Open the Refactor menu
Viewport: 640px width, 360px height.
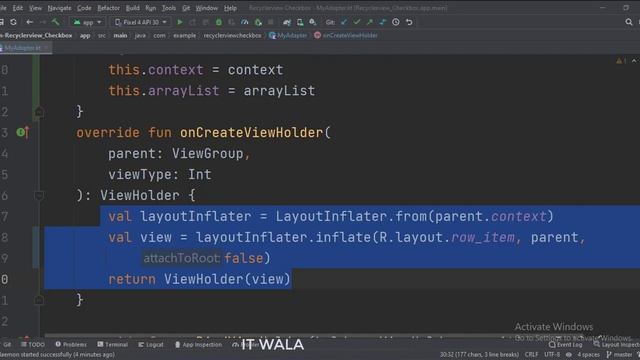pyautogui.click(x=109, y=8)
